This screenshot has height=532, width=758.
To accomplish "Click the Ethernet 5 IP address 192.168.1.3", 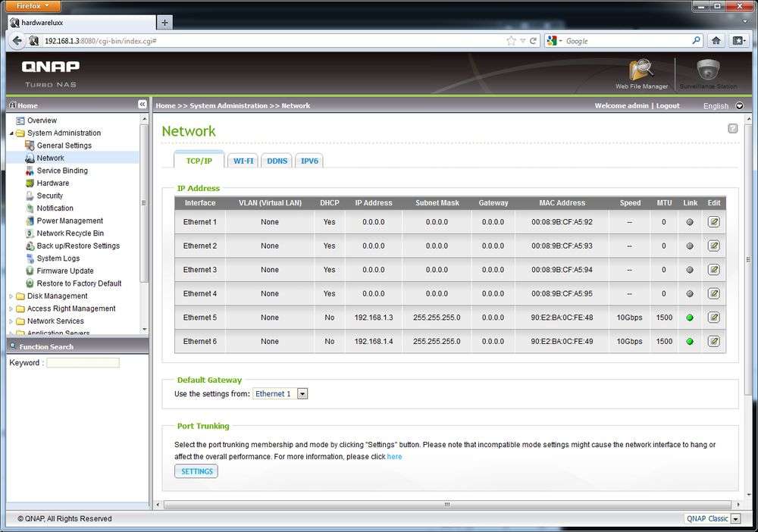I will tap(373, 318).
